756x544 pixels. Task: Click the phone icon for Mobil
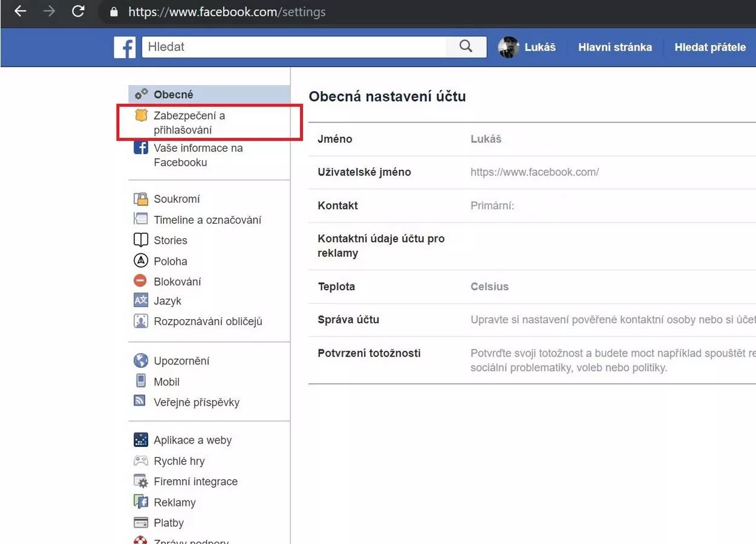pos(141,381)
